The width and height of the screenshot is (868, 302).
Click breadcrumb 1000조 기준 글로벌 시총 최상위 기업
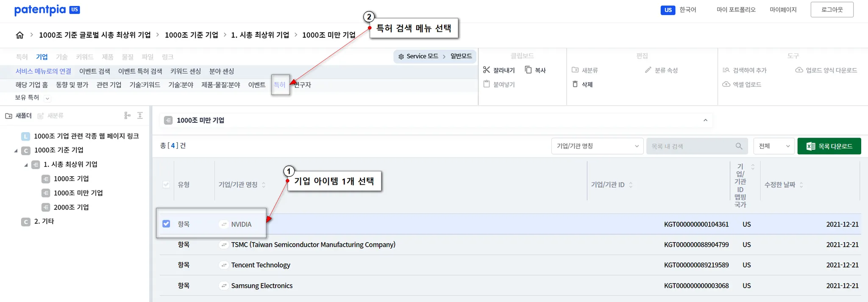pos(95,35)
